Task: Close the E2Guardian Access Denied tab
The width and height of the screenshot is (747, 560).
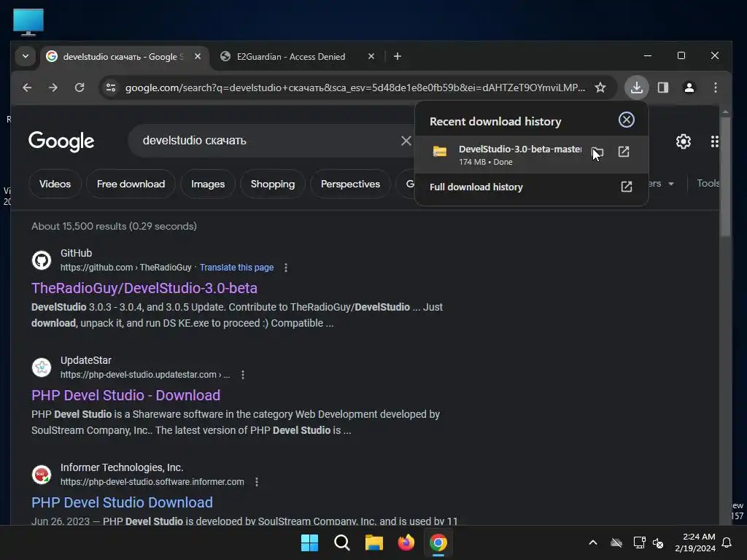Action: click(371, 56)
